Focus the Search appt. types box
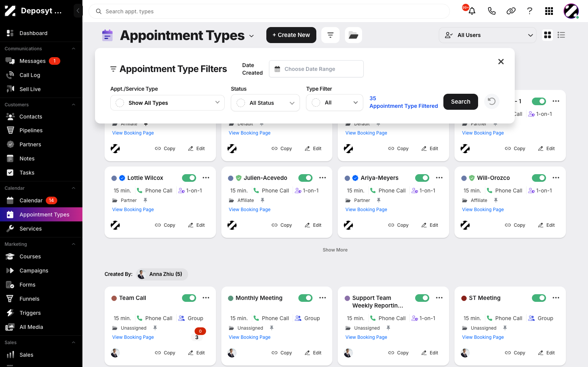The width and height of the screenshot is (588, 367). click(x=269, y=11)
